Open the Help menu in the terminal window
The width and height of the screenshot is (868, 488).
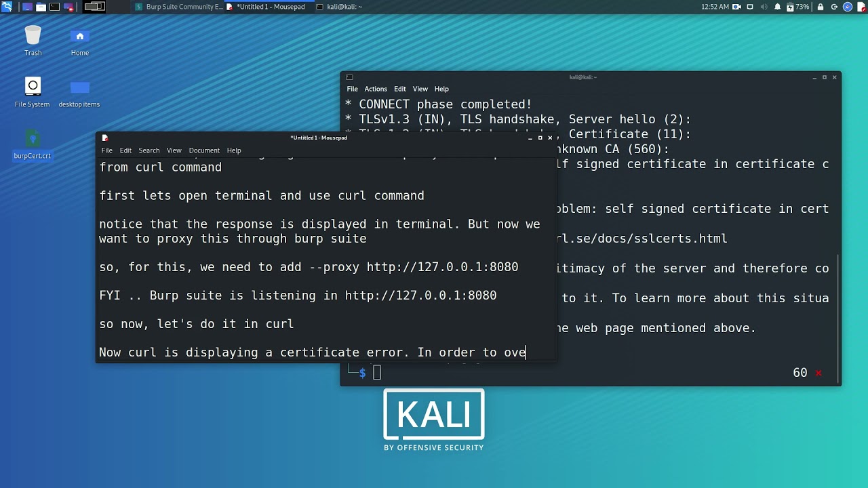[441, 89]
